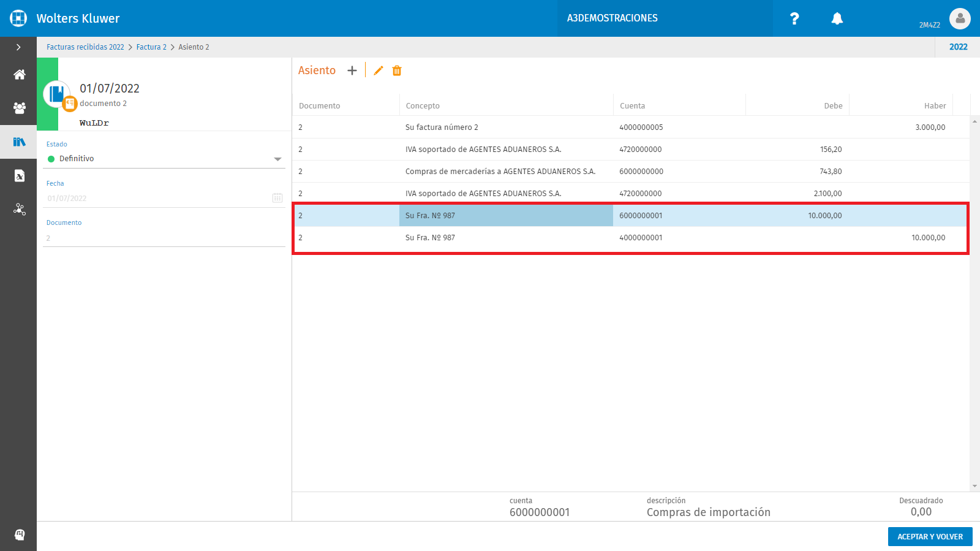
Task: Open the help question mark icon
Action: [x=794, y=18]
